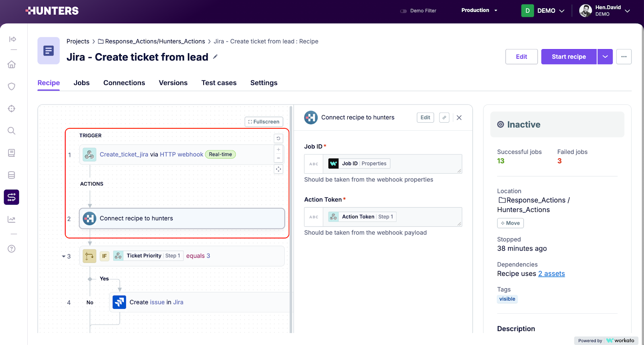644x345 pixels.
Task: Open the shield icon in sidebar
Action: pyautogui.click(x=12, y=86)
